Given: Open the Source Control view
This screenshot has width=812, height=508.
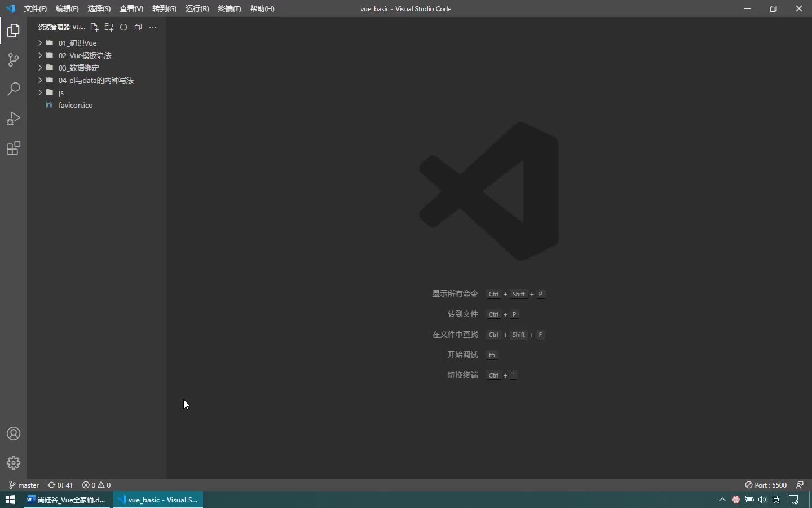Looking at the screenshot, I should coord(14,60).
